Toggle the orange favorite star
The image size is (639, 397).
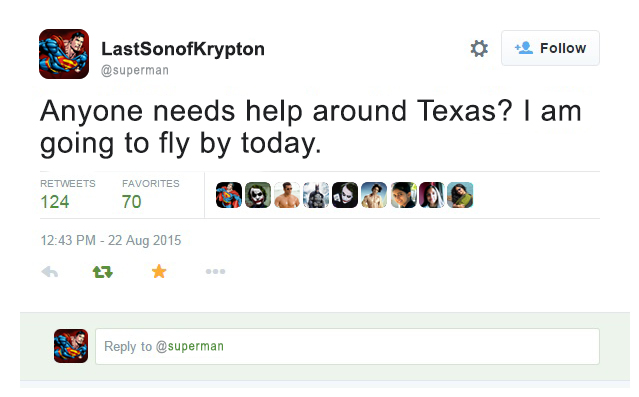pyautogui.click(x=159, y=271)
